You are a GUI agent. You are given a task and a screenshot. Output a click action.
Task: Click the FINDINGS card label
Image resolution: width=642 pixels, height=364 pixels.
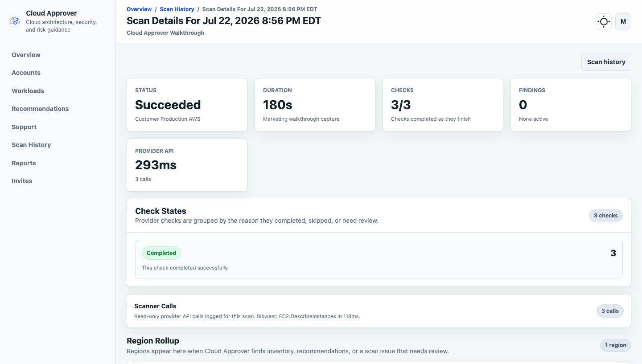pos(532,90)
